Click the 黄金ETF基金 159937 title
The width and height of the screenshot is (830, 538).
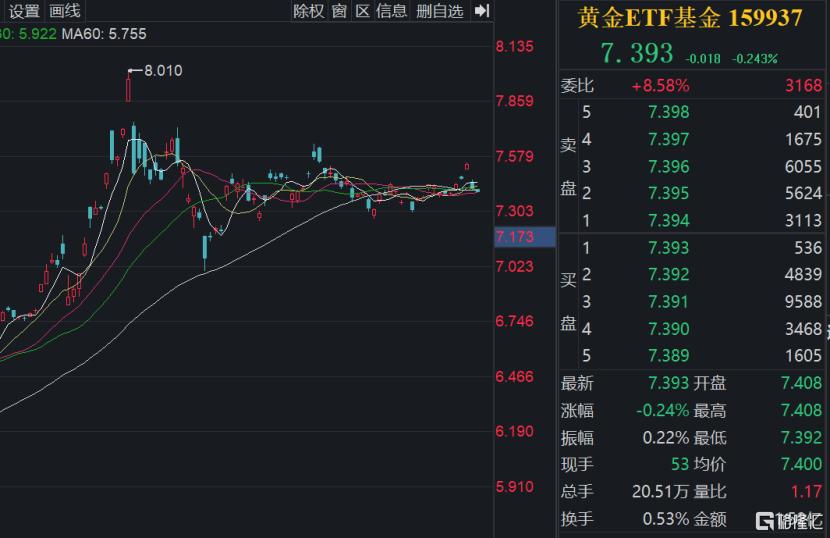[690, 17]
